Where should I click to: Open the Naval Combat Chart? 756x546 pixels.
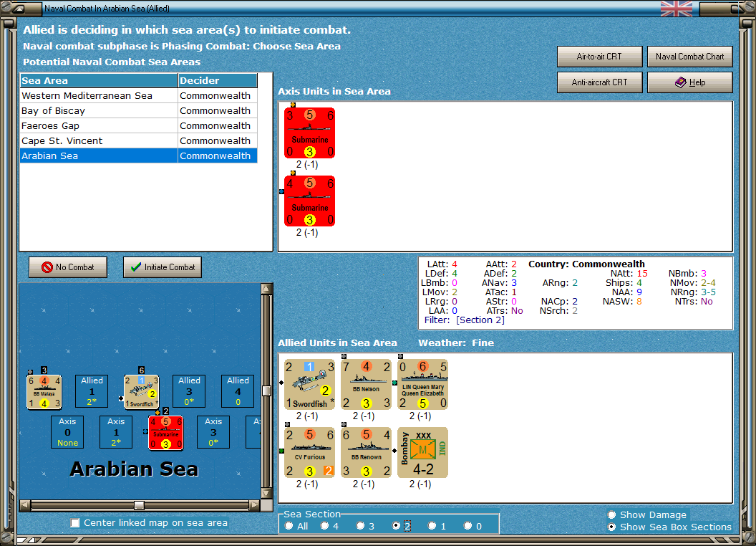(x=689, y=57)
